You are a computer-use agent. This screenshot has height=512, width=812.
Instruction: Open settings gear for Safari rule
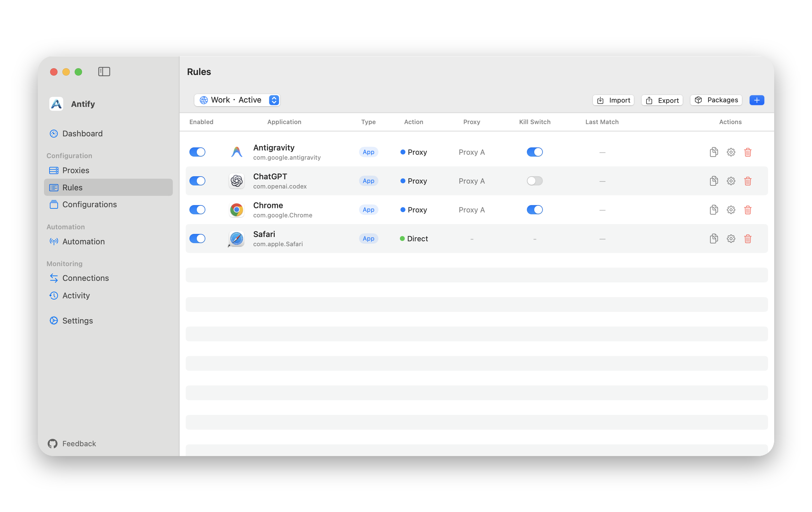pos(731,239)
